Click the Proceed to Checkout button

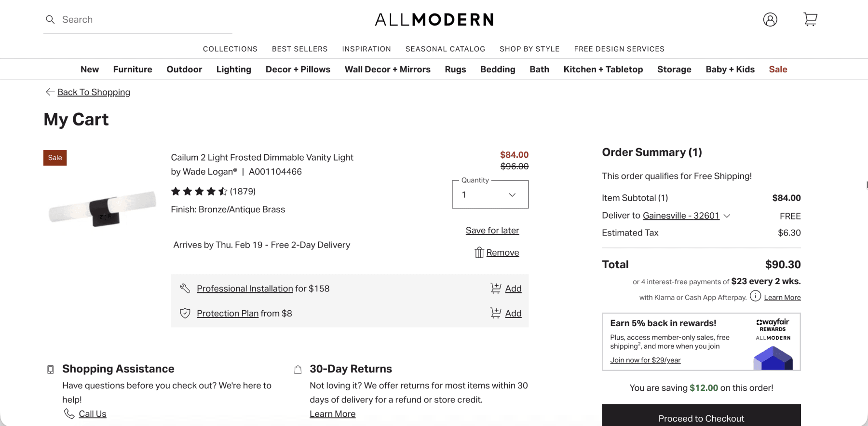[x=701, y=418]
